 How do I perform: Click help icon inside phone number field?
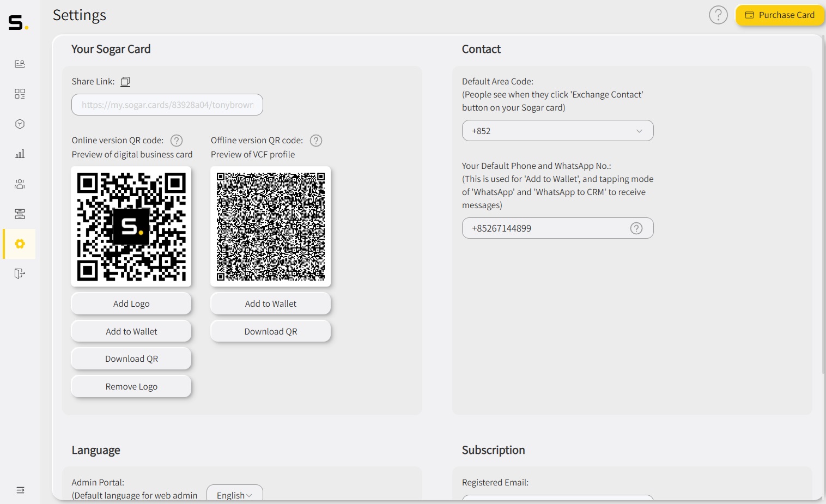(636, 228)
